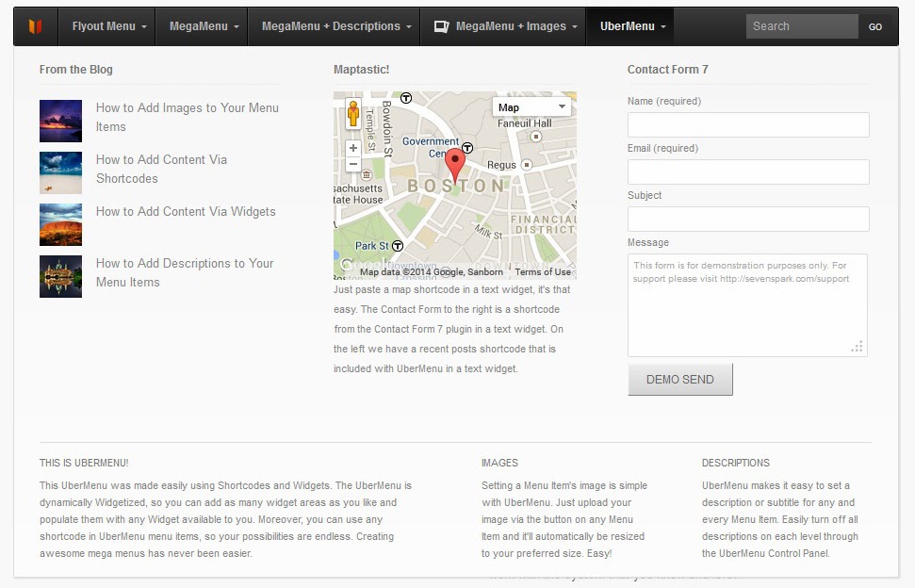Click the Park St transit station icon
Screen dimensions: 915x588
[398, 246]
